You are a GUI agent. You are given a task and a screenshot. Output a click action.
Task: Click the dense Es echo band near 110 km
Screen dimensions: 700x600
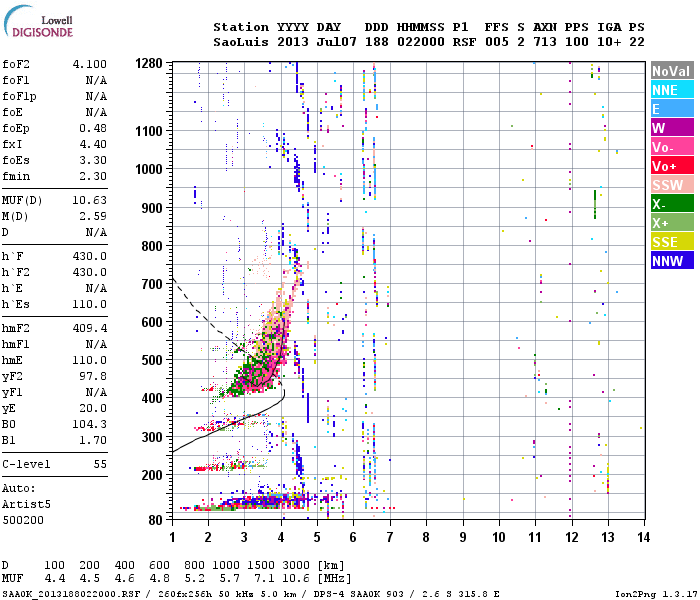pos(263,502)
